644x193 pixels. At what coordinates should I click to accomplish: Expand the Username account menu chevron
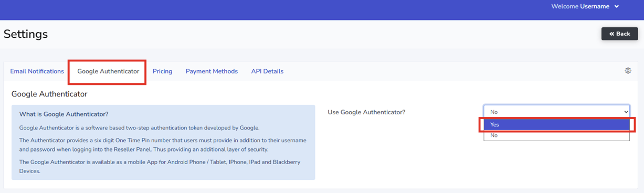coord(617,7)
